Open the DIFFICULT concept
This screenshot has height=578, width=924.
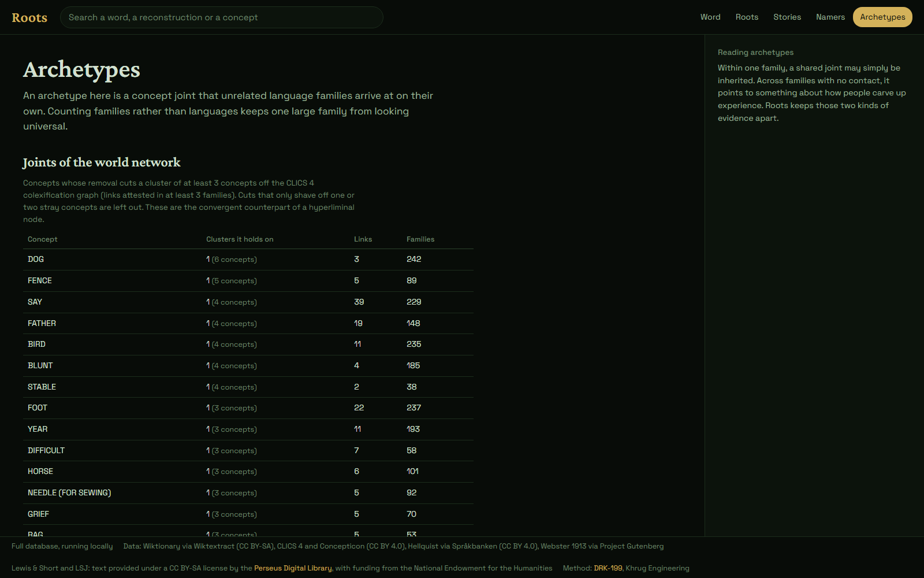click(x=46, y=450)
